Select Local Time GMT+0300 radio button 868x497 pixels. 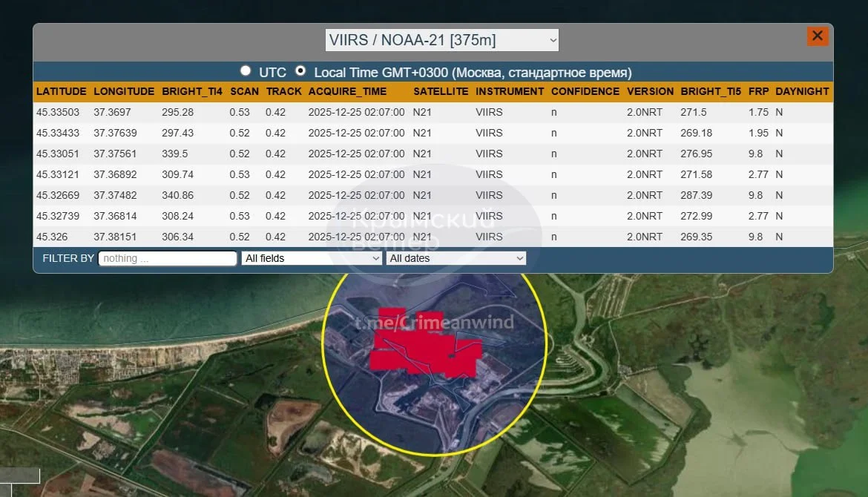coord(300,71)
